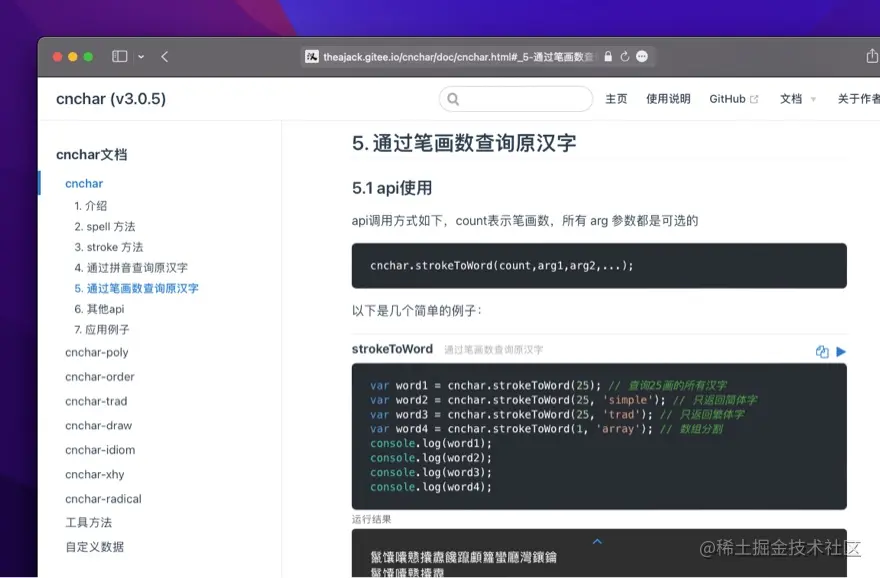The width and height of the screenshot is (880, 578).
Task: Focus the documentation search box
Action: point(516,99)
